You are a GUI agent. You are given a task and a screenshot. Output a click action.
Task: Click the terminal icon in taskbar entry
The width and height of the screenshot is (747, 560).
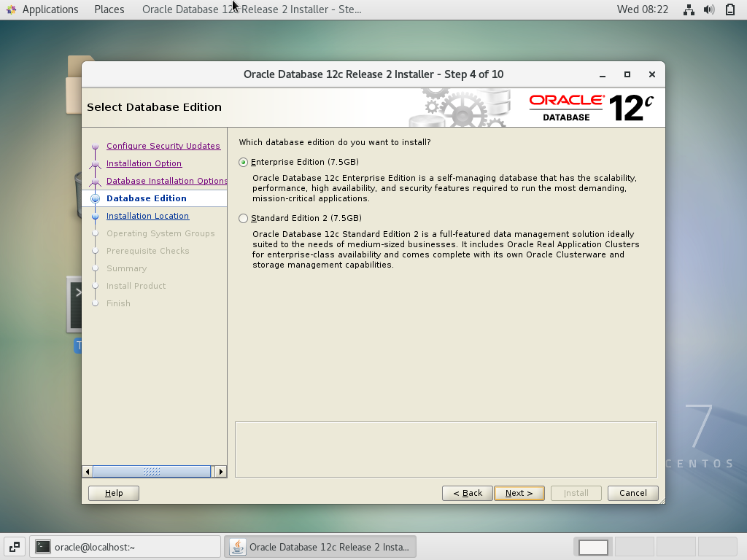[x=43, y=547]
